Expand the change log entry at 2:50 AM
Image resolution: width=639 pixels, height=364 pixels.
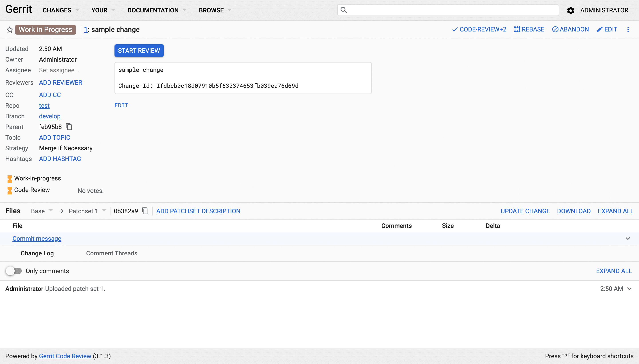[x=630, y=289]
